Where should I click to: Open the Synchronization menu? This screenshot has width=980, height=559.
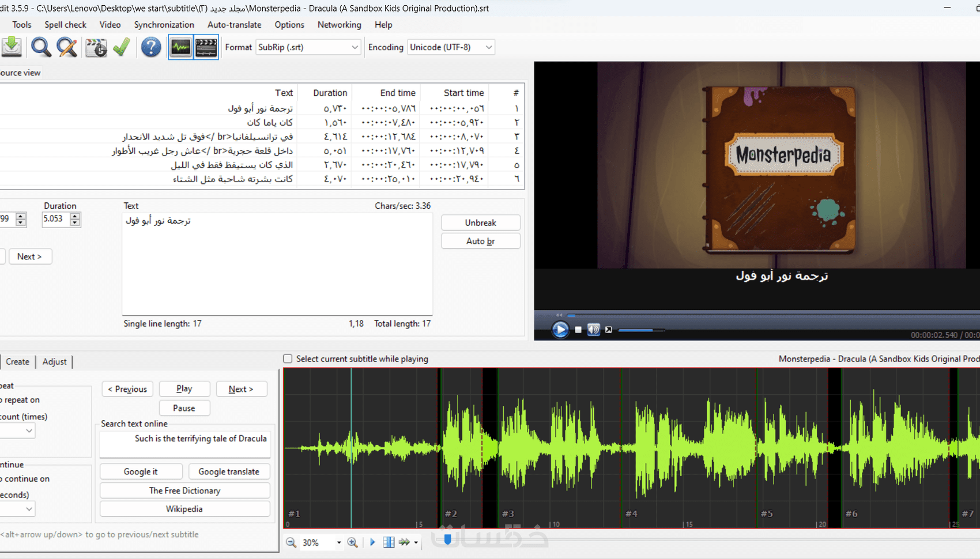[x=164, y=25]
